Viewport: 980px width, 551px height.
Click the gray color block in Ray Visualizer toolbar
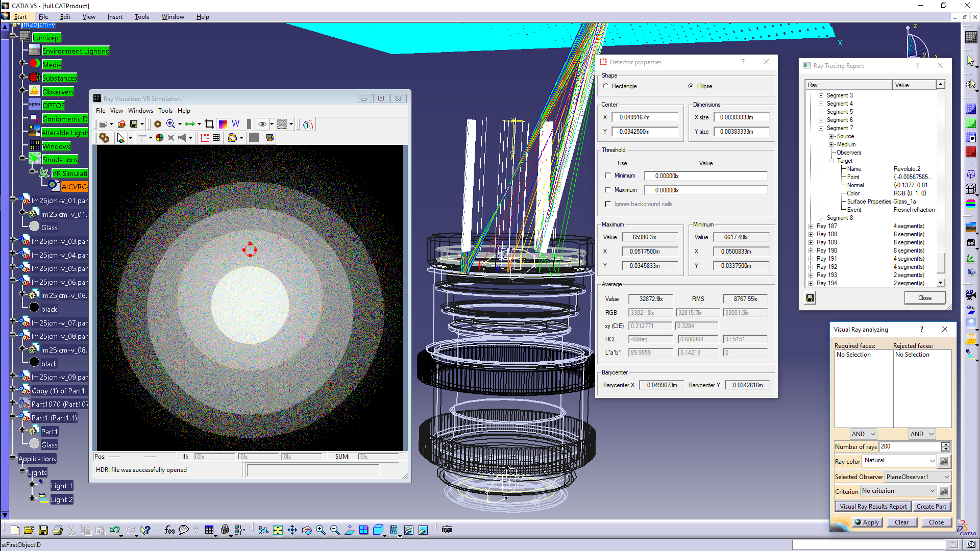254,138
